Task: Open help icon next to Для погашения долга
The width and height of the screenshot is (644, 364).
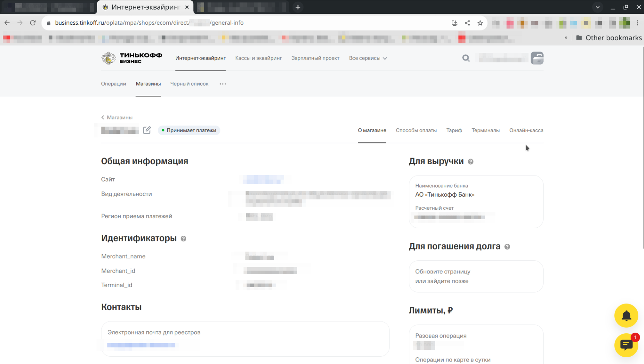Action: tap(507, 247)
